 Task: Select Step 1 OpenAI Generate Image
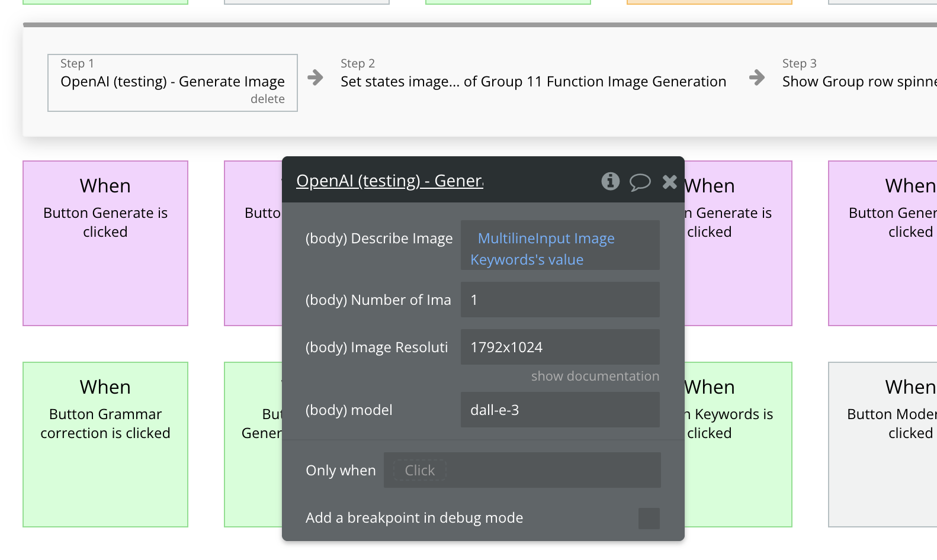pyautogui.click(x=172, y=82)
